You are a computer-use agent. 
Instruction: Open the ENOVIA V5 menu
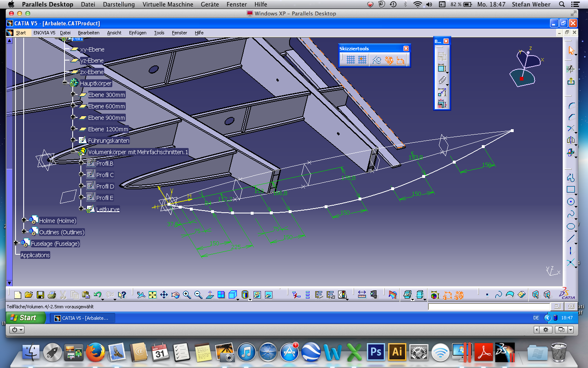pyautogui.click(x=44, y=33)
